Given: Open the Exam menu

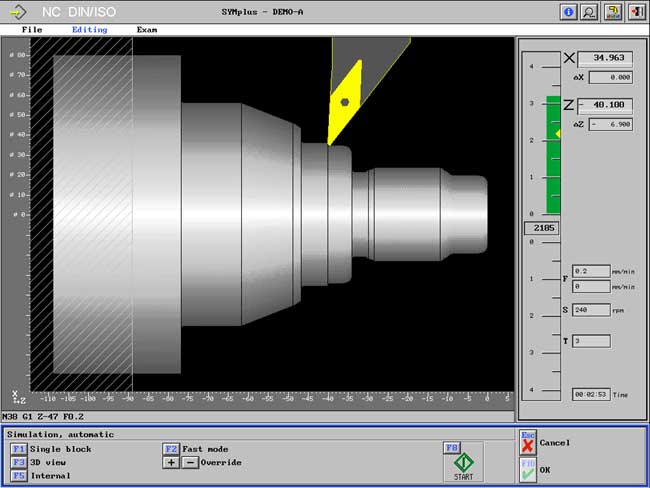Looking at the screenshot, I should [x=147, y=30].
